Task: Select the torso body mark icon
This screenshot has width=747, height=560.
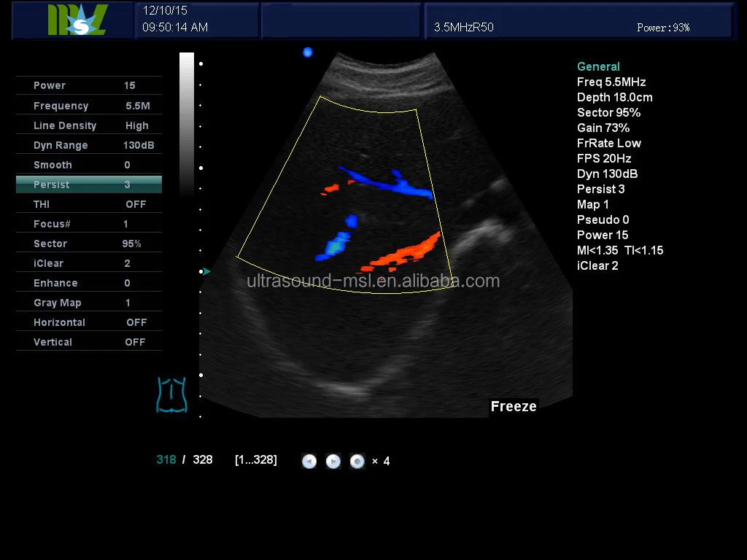Action: (x=172, y=394)
